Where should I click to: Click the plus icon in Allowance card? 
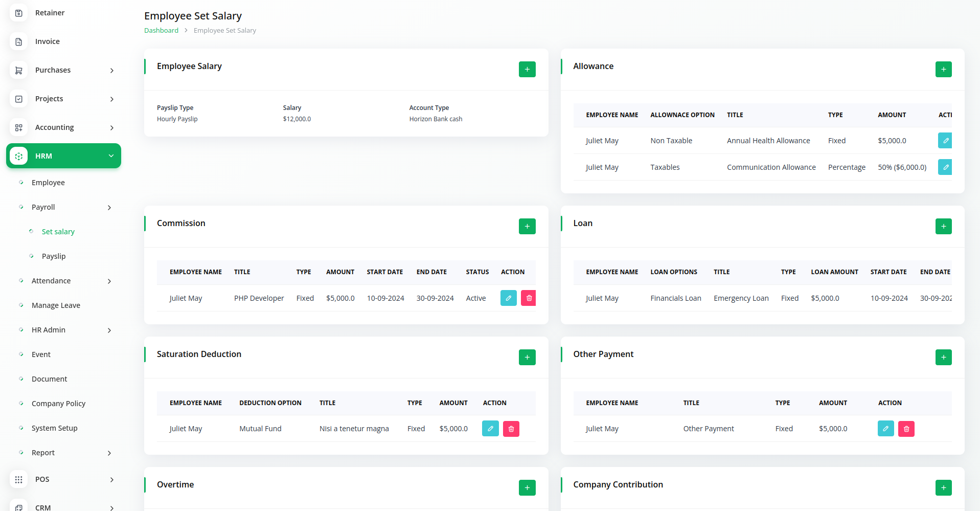[x=943, y=70]
